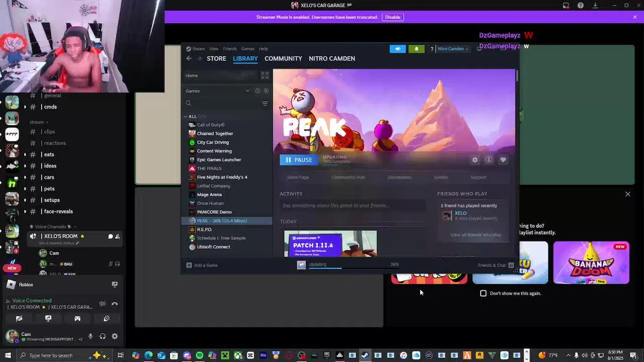Open Spotify from the taskbar
The image size is (644, 362).
point(199,355)
